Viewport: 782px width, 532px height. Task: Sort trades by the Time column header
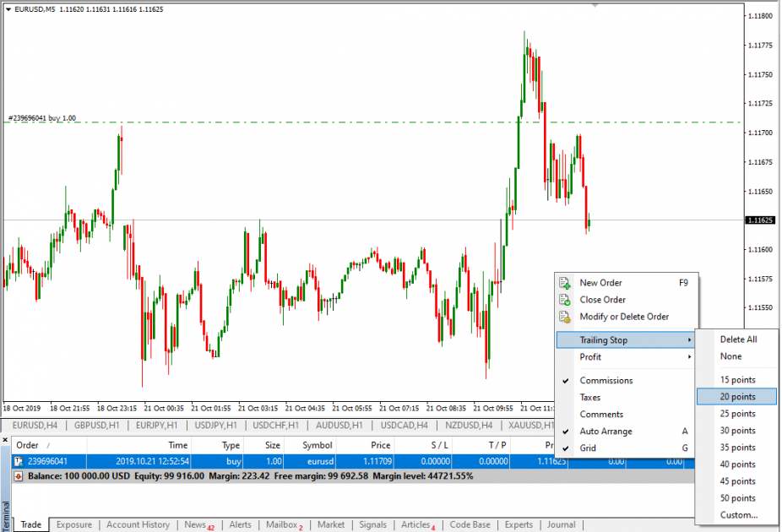pos(139,445)
